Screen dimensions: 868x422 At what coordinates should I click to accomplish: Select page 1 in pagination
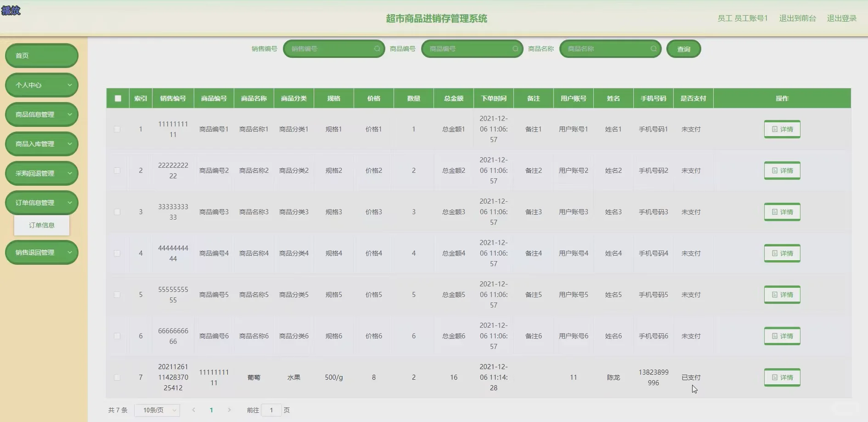click(x=211, y=410)
